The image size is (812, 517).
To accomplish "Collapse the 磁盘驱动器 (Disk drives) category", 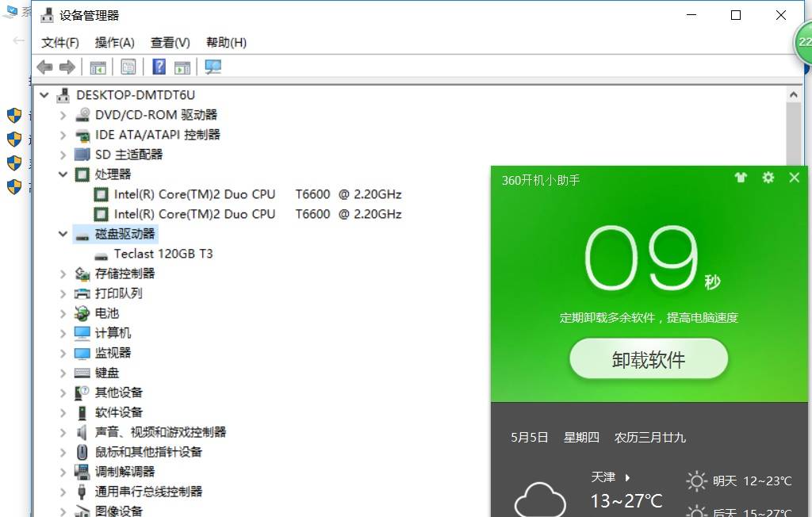I will pyautogui.click(x=63, y=234).
